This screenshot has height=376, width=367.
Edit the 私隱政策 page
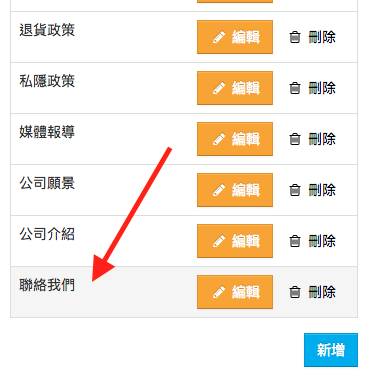click(x=235, y=88)
